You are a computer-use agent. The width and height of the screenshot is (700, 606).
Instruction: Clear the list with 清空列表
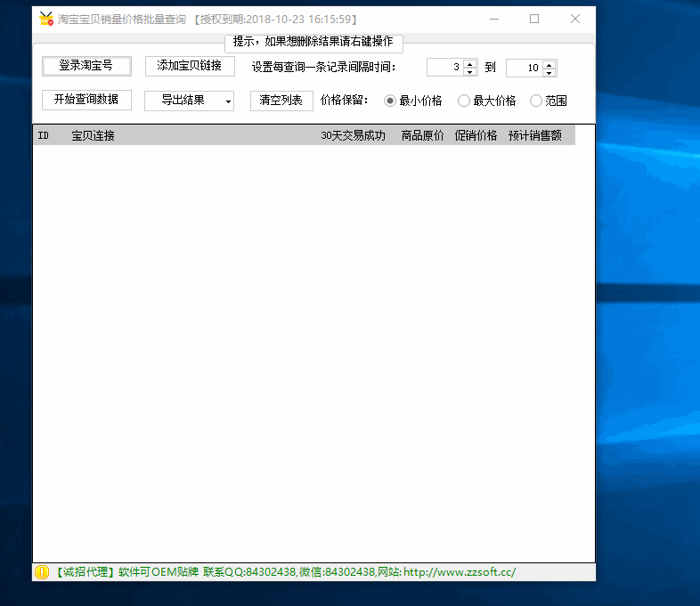(281, 101)
